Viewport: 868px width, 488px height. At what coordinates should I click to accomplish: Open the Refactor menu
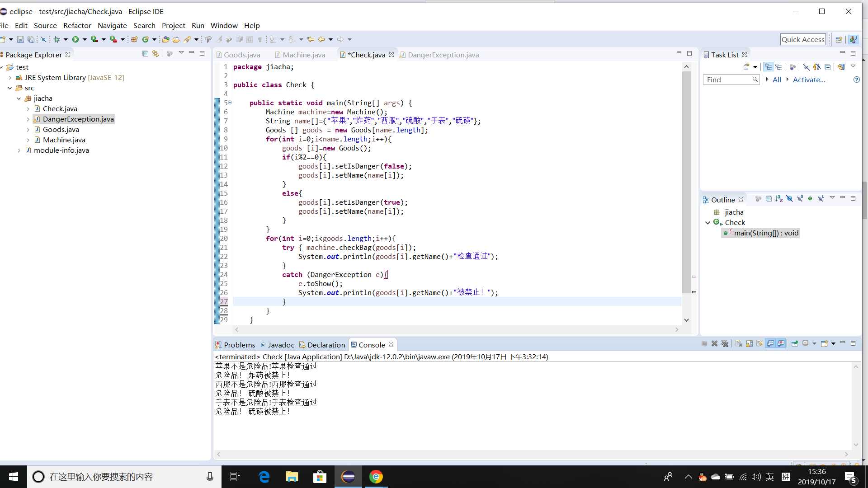click(x=77, y=26)
